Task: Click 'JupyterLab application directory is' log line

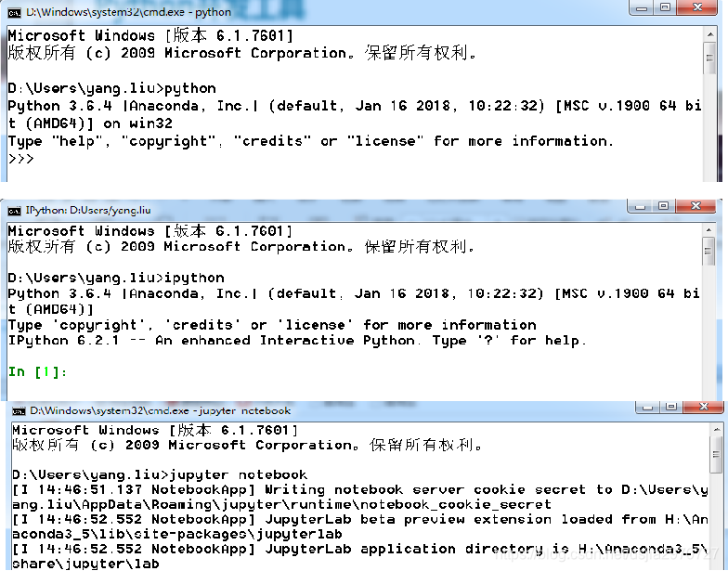Action: tap(360, 549)
